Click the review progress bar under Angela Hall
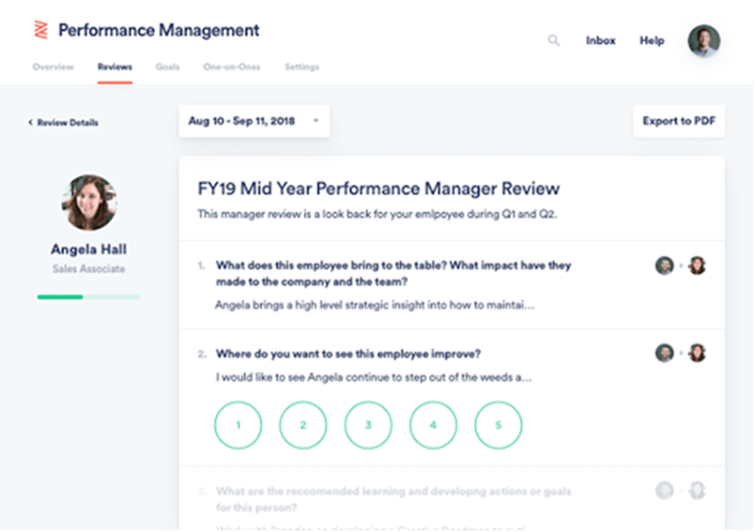This screenshot has height=532, width=756. click(x=89, y=296)
